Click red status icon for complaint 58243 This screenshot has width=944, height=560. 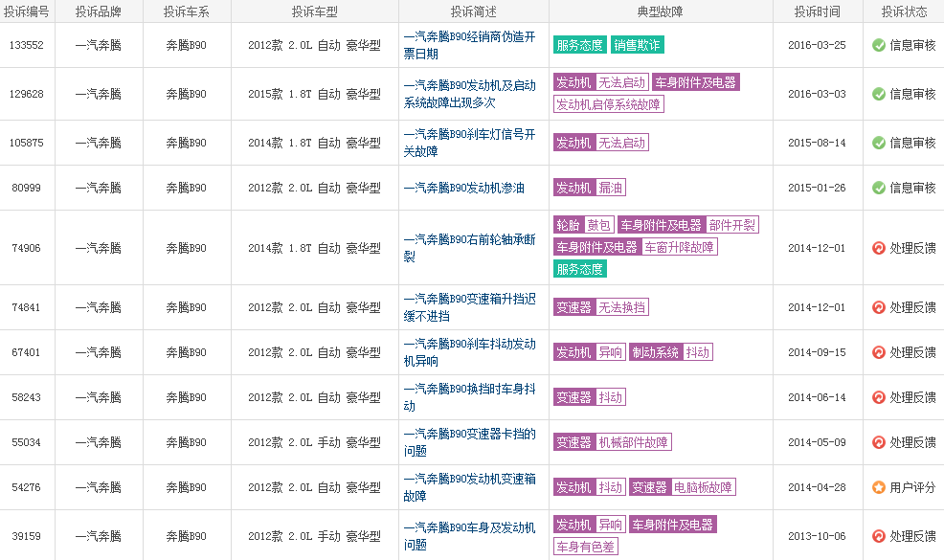click(879, 397)
